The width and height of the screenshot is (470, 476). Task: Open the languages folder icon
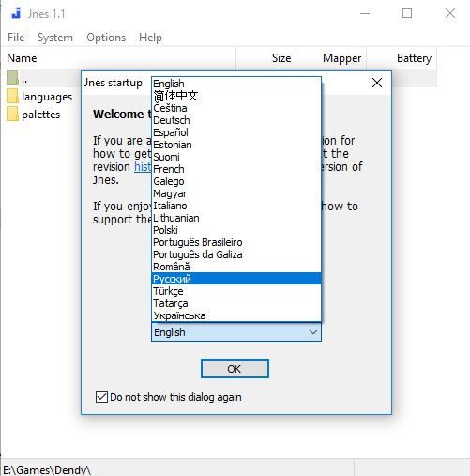[x=13, y=97]
